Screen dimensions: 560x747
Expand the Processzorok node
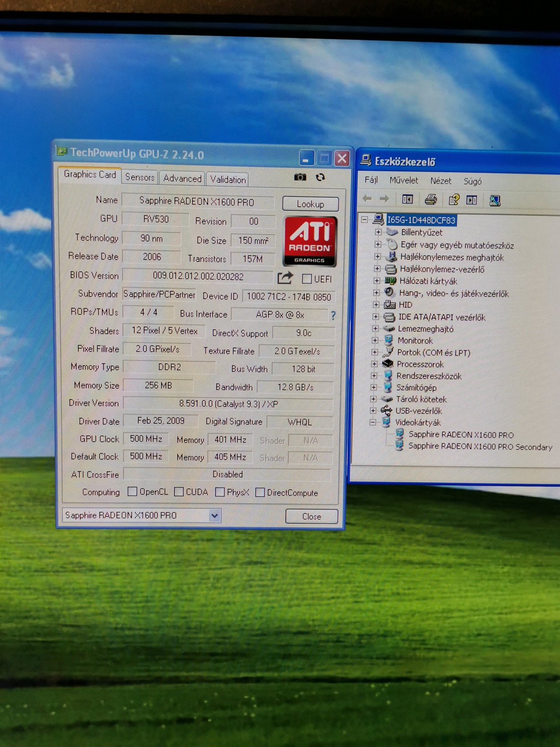pyautogui.click(x=374, y=364)
